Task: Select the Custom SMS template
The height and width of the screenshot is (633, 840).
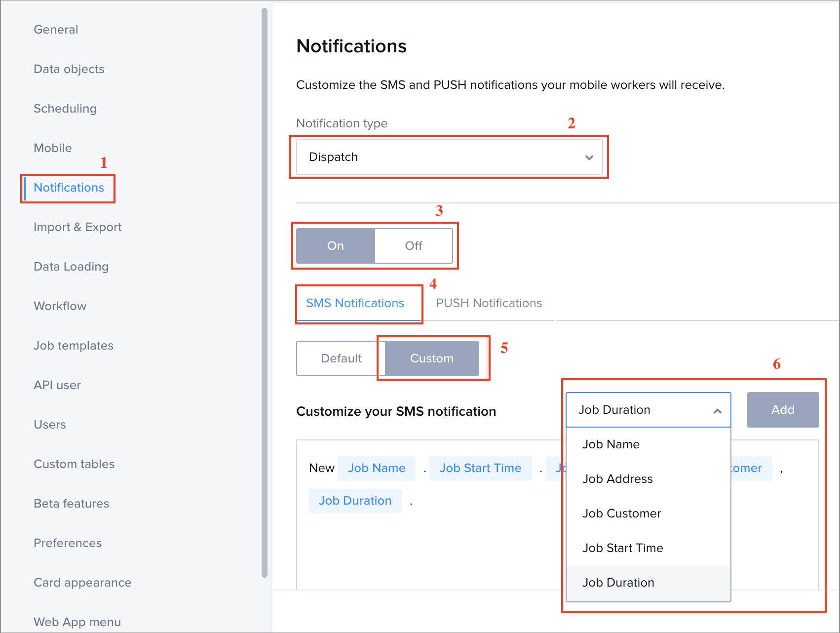Action: [x=431, y=358]
